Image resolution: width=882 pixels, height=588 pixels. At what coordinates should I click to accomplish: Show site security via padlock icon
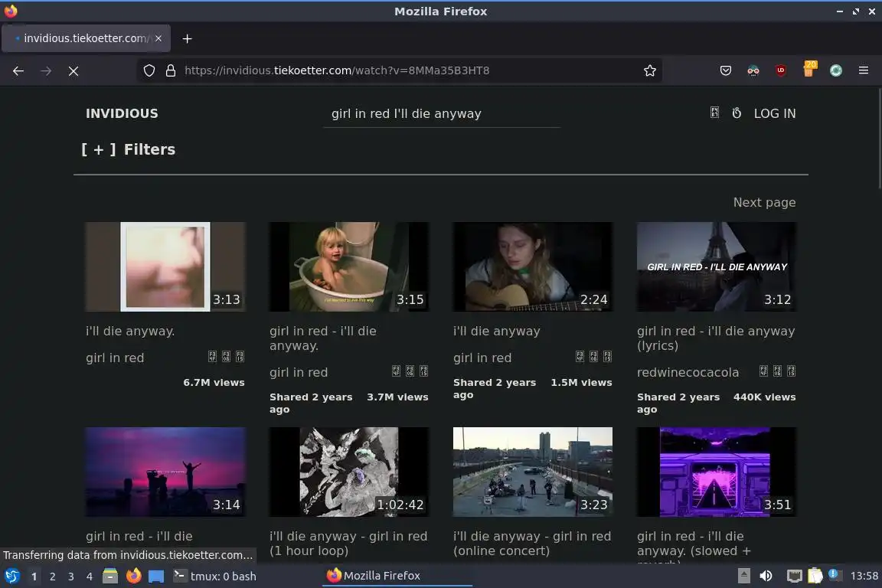(x=171, y=70)
